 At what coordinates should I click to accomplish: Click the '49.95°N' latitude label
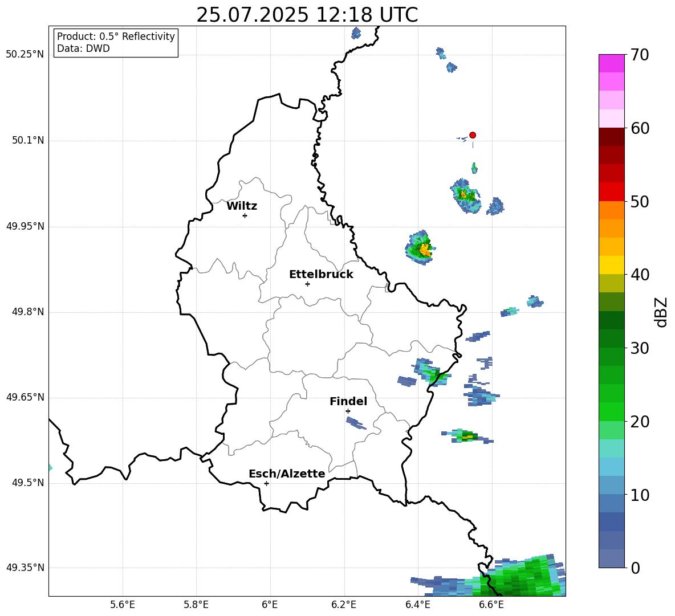tap(25, 226)
